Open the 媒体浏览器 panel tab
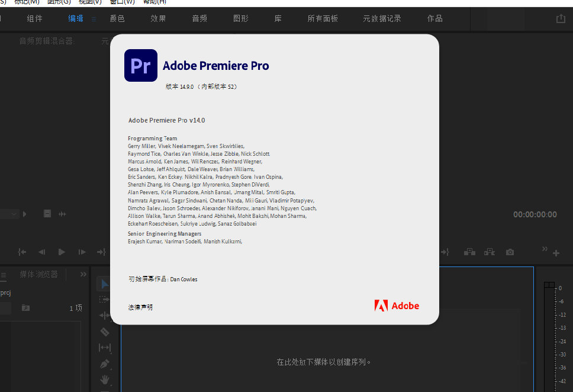 38,274
